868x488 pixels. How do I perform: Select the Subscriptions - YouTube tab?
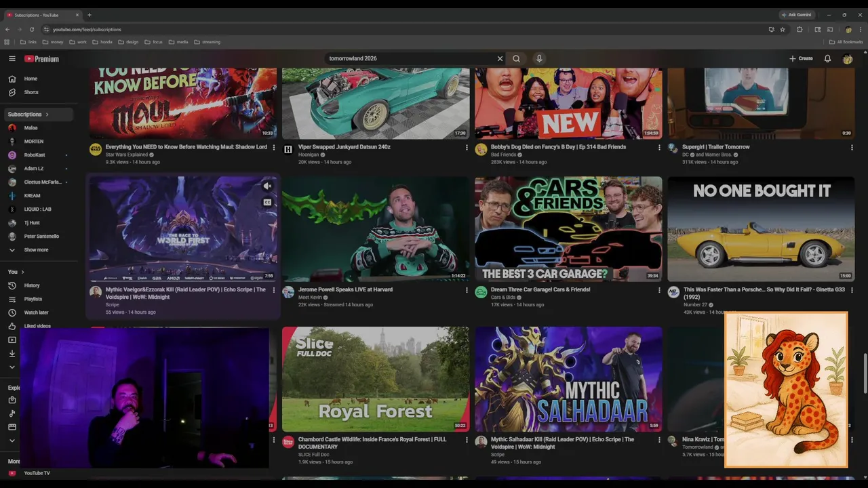click(42, 15)
